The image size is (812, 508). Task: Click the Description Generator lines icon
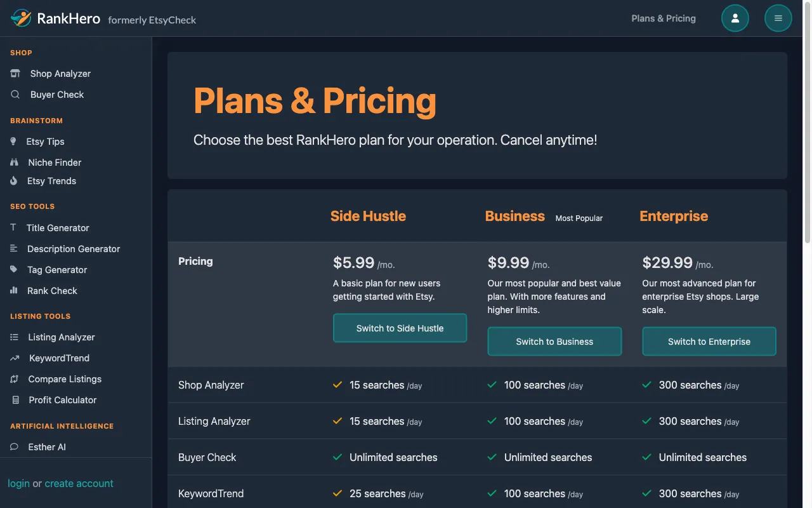pos(14,249)
